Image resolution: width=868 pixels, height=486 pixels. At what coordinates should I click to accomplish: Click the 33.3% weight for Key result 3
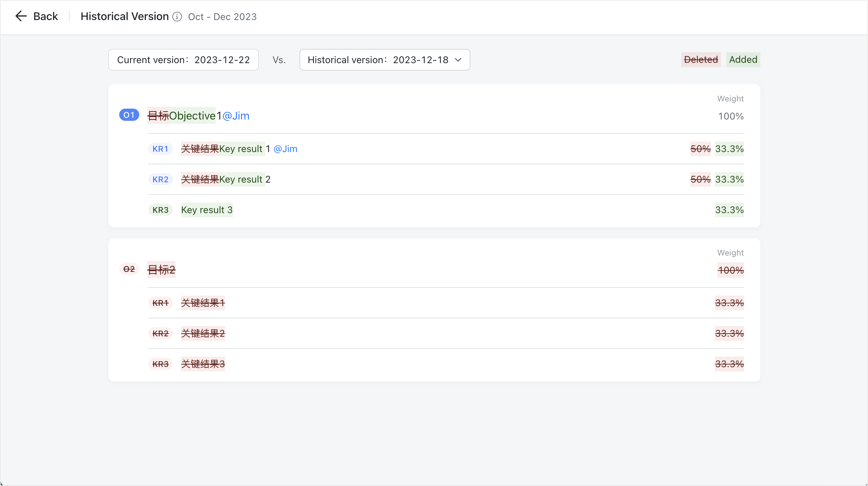coord(729,210)
